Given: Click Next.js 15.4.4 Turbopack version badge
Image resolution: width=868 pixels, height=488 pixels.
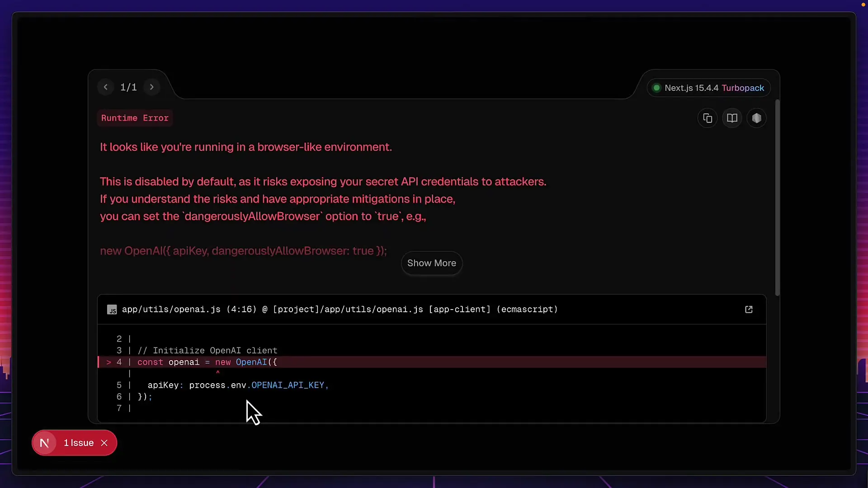Looking at the screenshot, I should click(709, 88).
